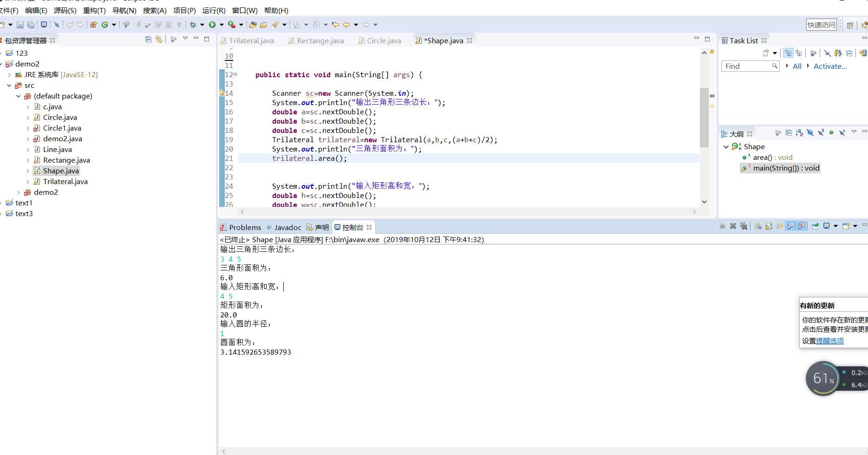Toggle Show Console on Standard Error change
The width and height of the screenshot is (868, 455).
pos(802,226)
